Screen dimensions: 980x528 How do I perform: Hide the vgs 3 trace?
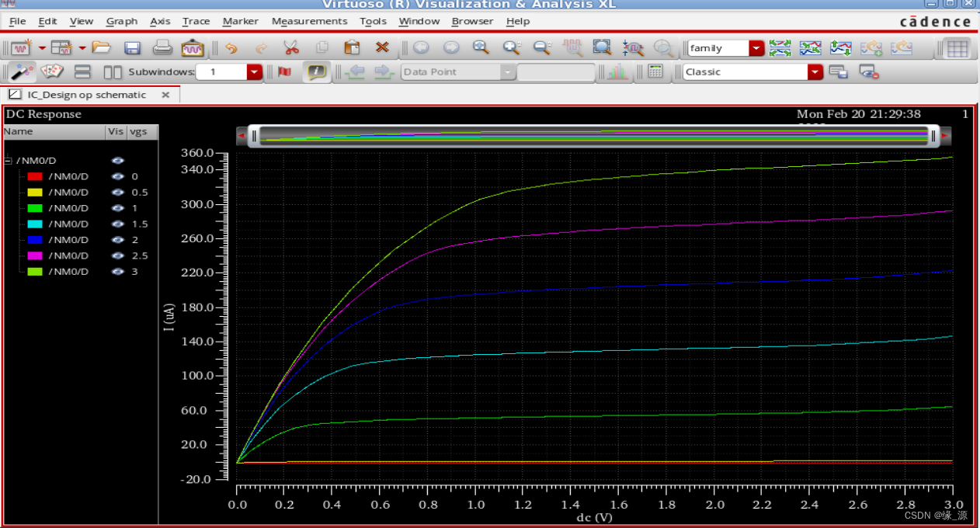117,272
